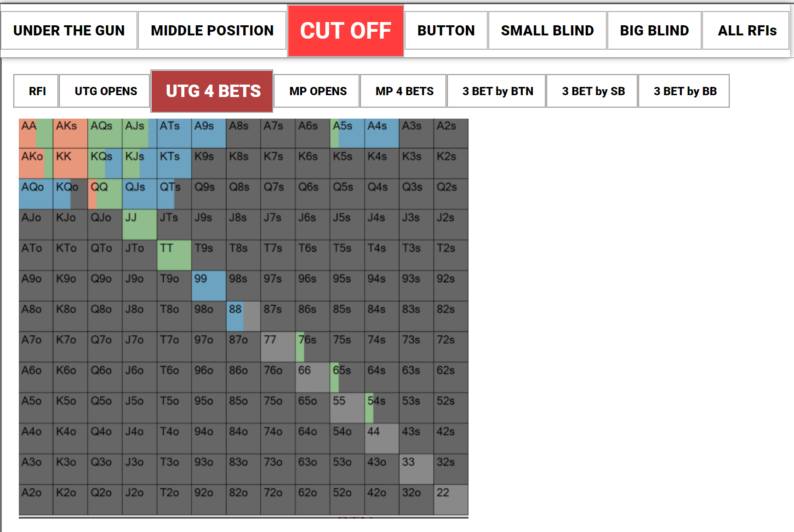
Task: Open the Middle Position tab
Action: point(212,30)
